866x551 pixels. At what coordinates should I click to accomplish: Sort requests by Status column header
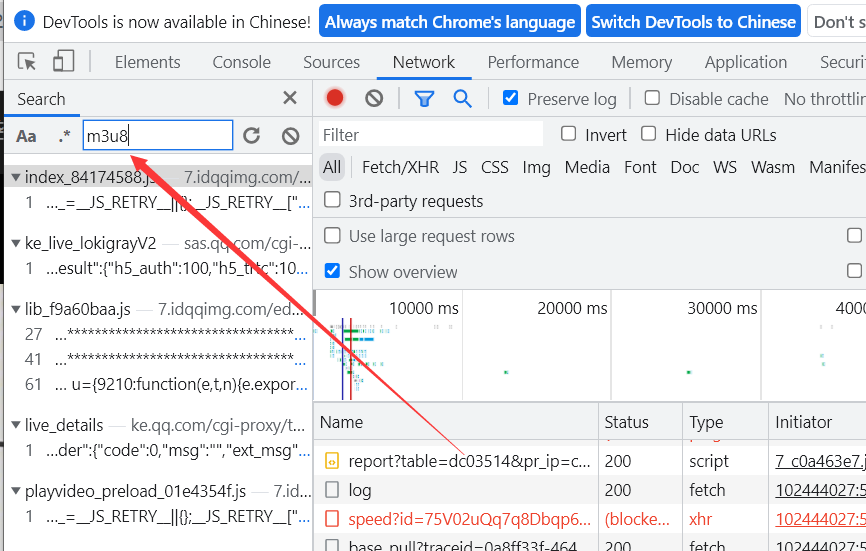[x=641, y=422]
